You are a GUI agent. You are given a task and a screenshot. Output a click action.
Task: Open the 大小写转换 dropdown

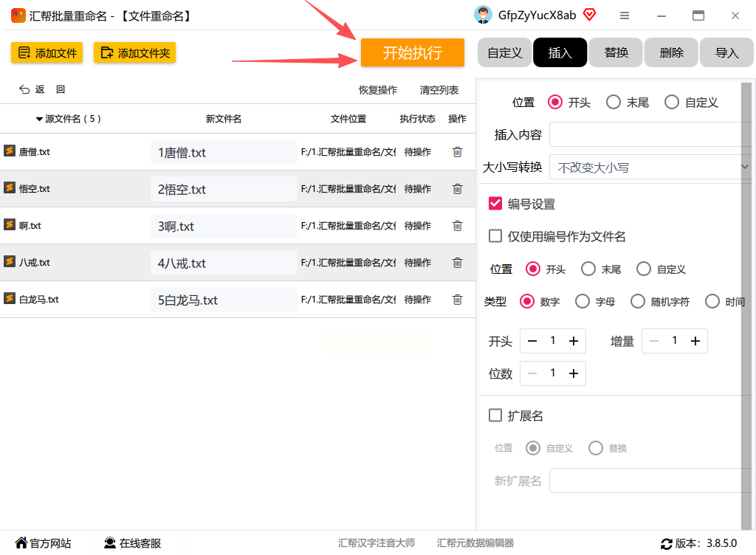650,168
